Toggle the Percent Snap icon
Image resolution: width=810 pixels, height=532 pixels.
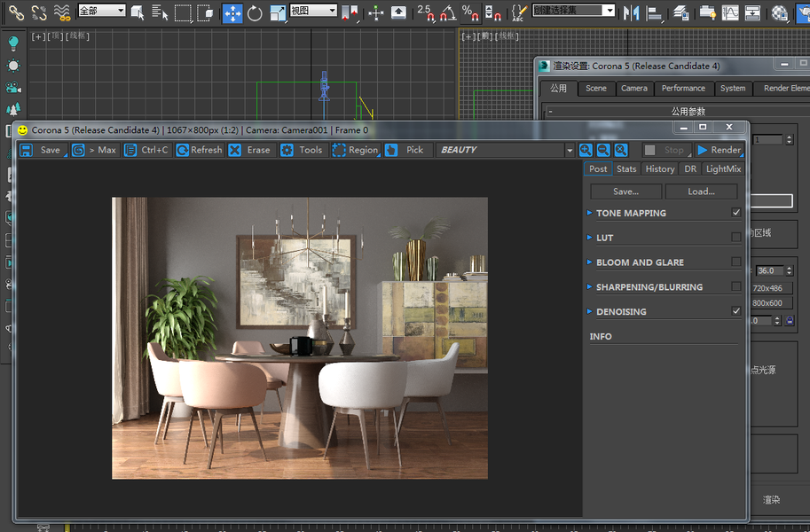click(x=470, y=12)
